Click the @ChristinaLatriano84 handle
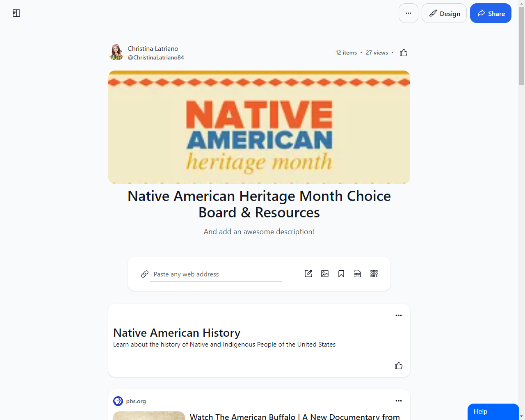The image size is (525, 420). pos(156,57)
